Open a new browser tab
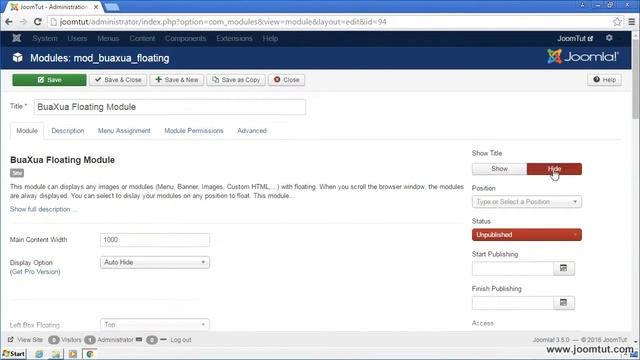 tap(111, 7)
